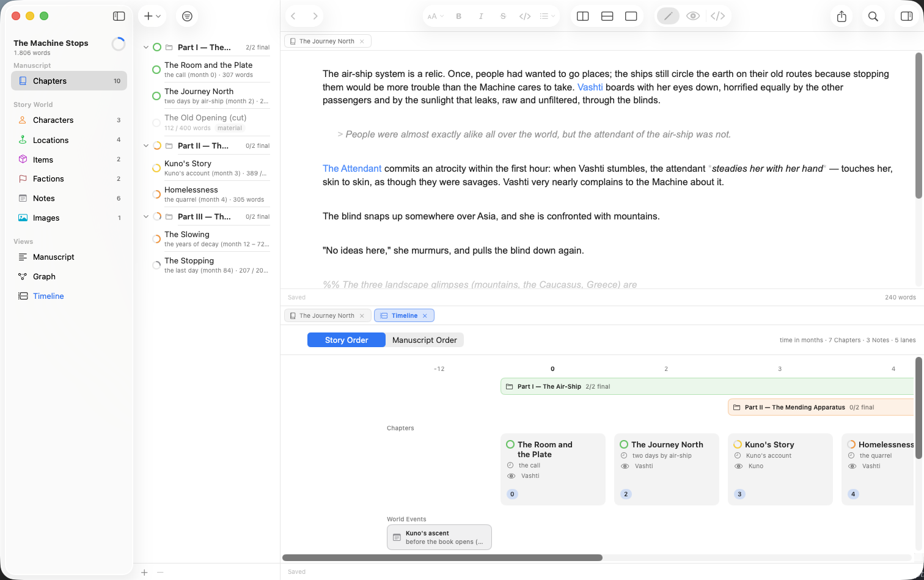Click status circle of The Room and the Plate in list
The width and height of the screenshot is (924, 580).
click(x=156, y=70)
